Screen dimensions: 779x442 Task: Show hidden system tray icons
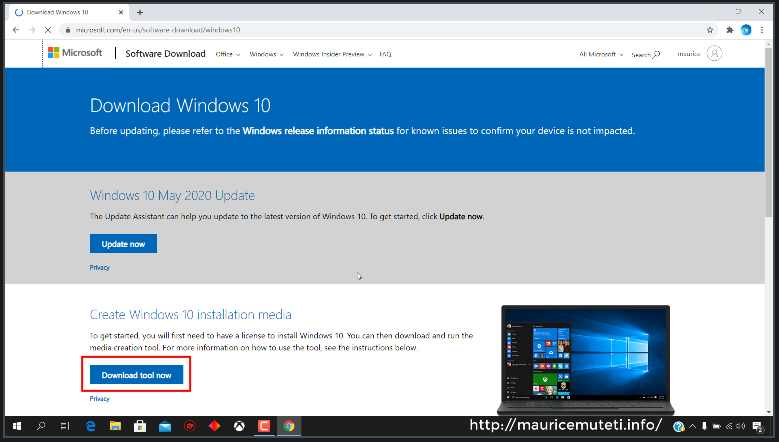[692, 426]
